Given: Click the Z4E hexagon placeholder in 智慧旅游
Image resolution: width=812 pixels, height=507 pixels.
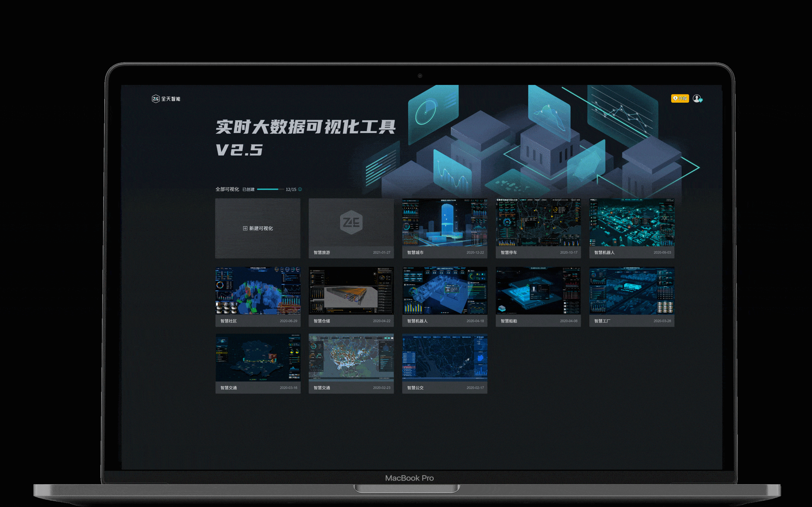Looking at the screenshot, I should click(351, 222).
